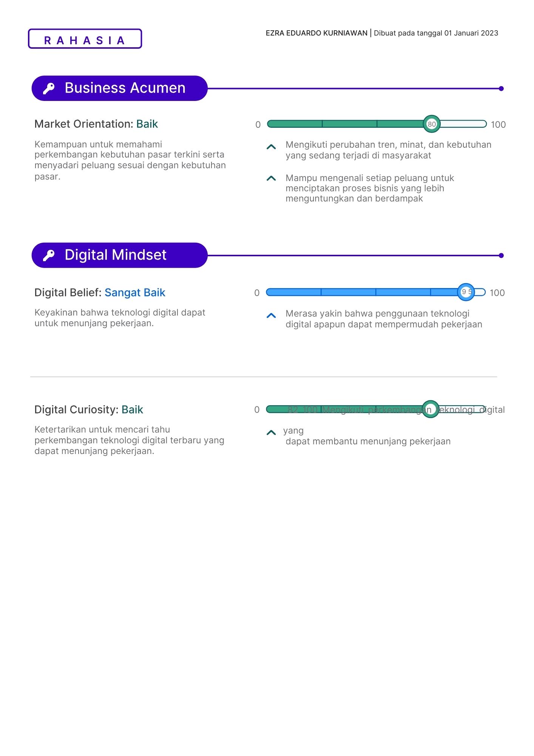Click the chevron beside 'Mengikuti perubahan tren'
Image resolution: width=534 pixels, height=756 pixels.
pyautogui.click(x=271, y=147)
